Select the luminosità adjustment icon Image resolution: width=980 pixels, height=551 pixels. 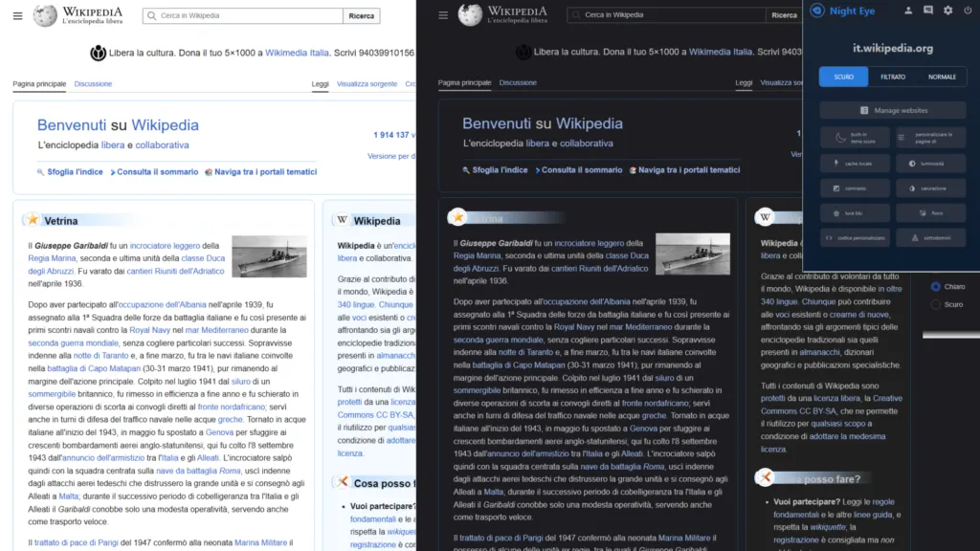tap(932, 164)
